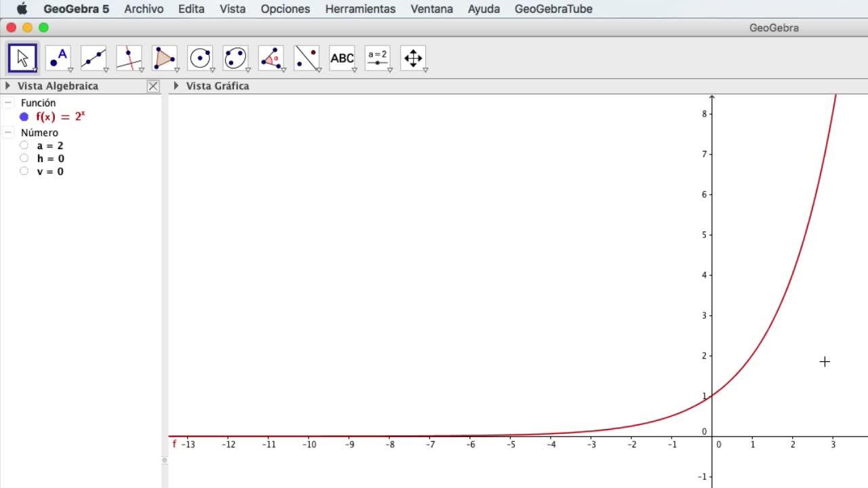Select the Perpendicular Line tool
This screenshot has width=868, height=488.
[x=129, y=58]
